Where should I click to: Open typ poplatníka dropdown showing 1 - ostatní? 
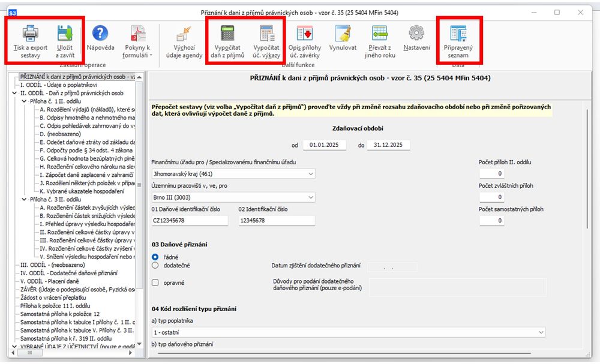click(348, 332)
